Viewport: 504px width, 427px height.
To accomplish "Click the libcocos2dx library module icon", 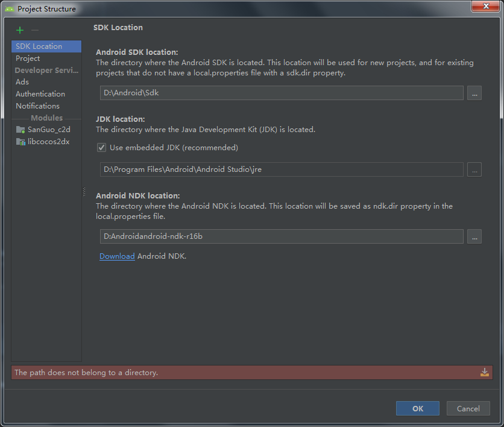I will [20, 141].
